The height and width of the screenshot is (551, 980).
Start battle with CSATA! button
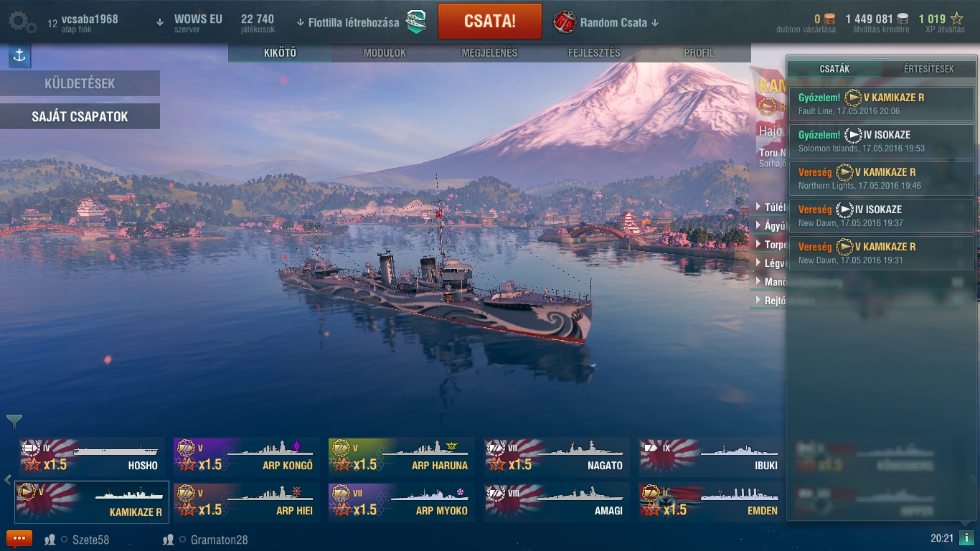tap(490, 22)
